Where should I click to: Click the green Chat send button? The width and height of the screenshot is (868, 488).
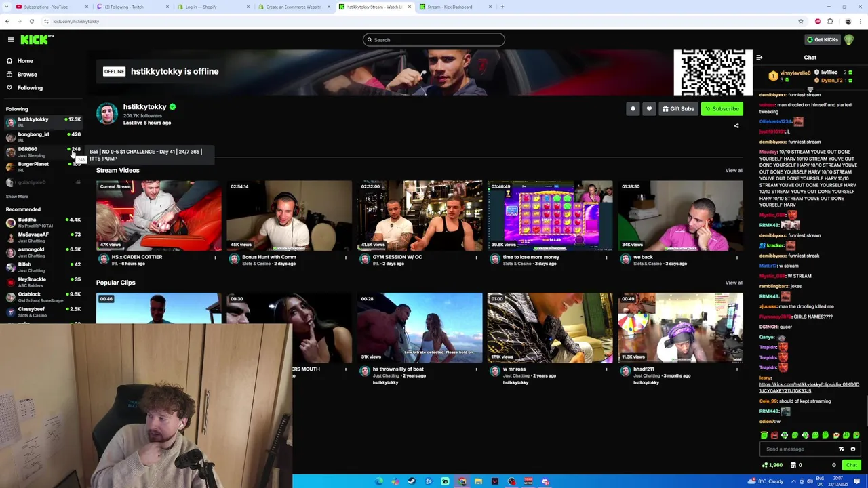tap(851, 465)
